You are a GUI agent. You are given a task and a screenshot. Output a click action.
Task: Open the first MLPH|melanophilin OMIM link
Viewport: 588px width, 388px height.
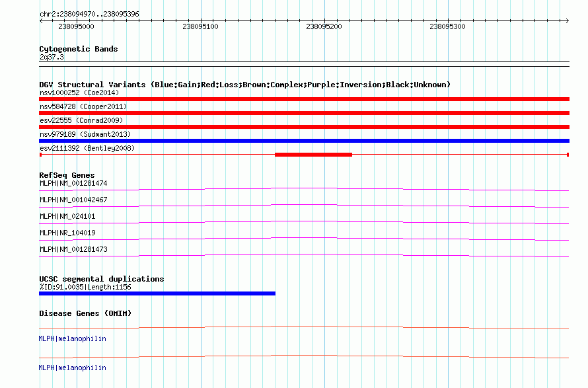click(73, 339)
